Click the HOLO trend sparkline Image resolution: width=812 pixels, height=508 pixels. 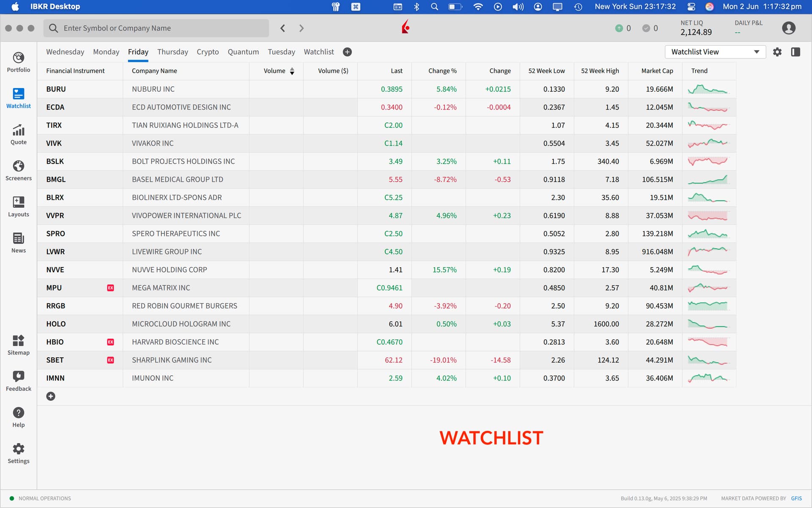click(708, 324)
